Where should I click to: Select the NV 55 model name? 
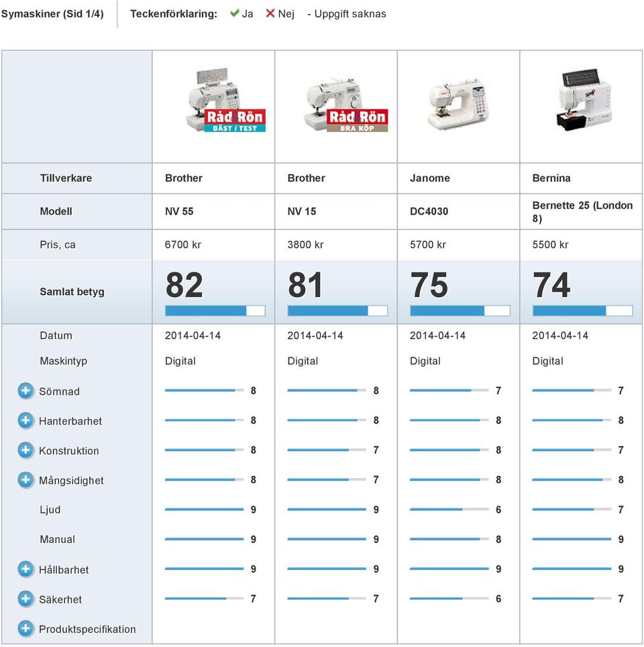[179, 211]
